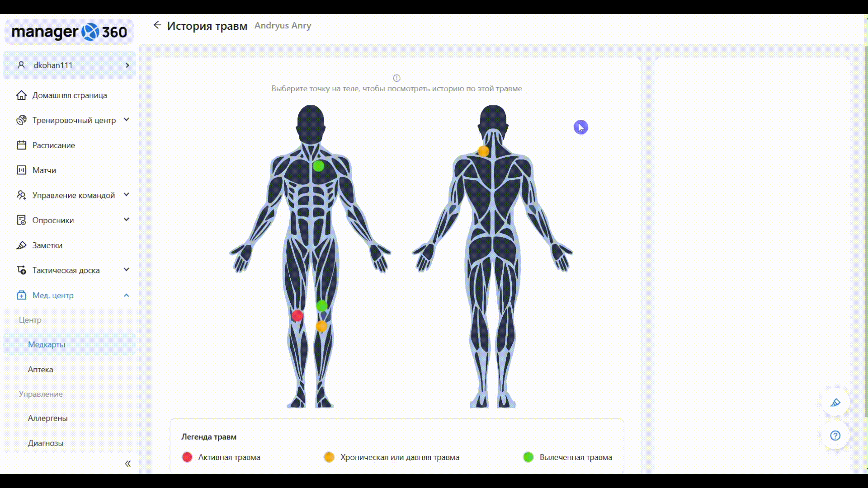Screen dimensions: 868x488
Task: Select the green healed chest injury point
Action: pyautogui.click(x=318, y=166)
